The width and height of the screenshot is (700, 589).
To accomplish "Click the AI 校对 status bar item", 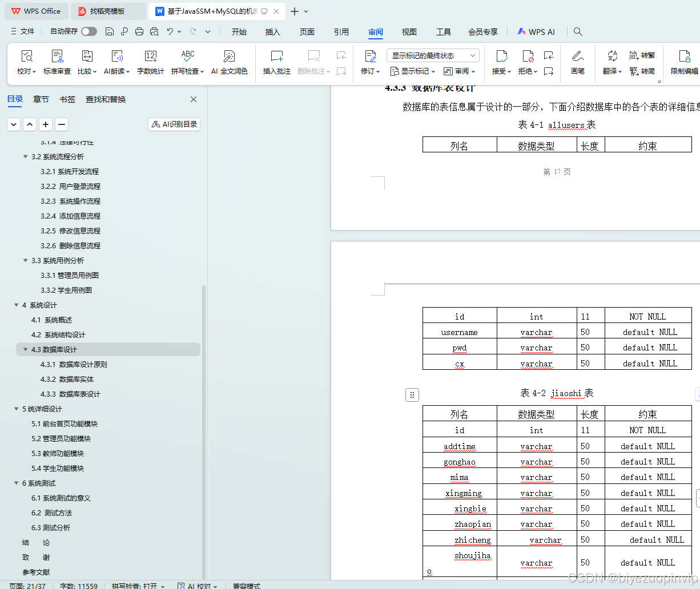I will [x=198, y=586].
